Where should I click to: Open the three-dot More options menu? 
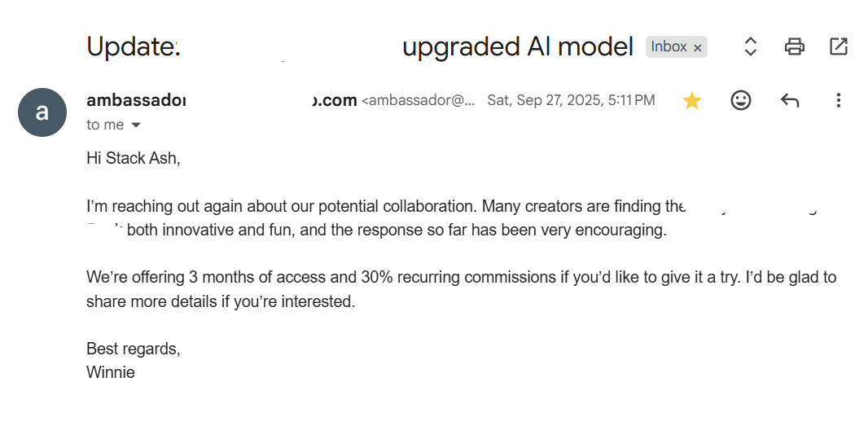point(838,100)
